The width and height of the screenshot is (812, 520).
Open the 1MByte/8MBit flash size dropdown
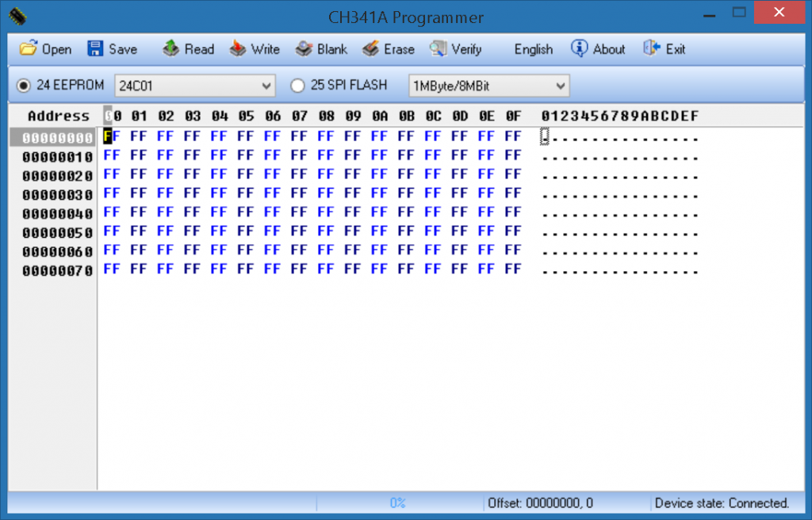[488, 86]
